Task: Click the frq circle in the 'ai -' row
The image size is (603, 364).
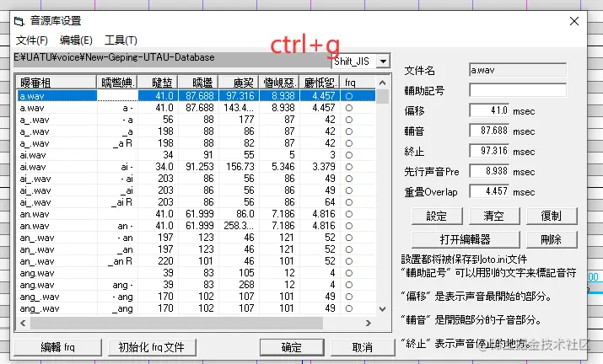Action: 349,167
